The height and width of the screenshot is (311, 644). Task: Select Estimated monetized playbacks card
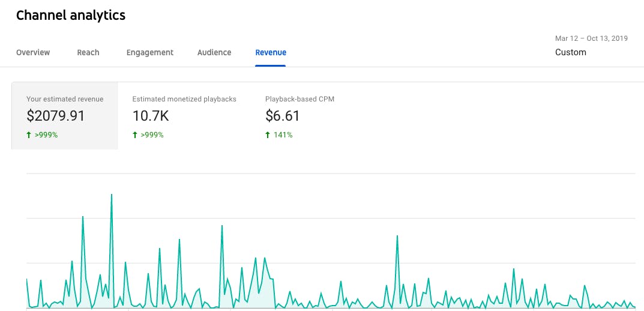point(184,116)
